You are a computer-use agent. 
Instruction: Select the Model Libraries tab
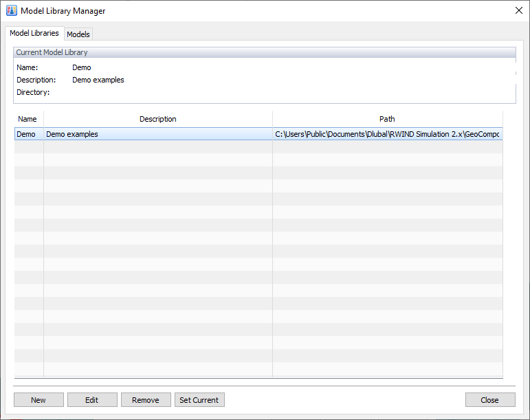34,33
